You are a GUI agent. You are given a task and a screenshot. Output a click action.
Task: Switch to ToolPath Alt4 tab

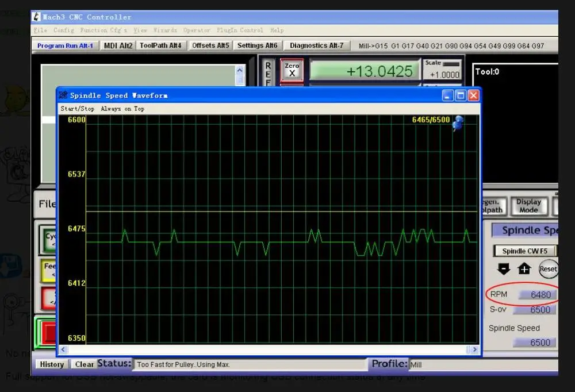[x=160, y=45]
